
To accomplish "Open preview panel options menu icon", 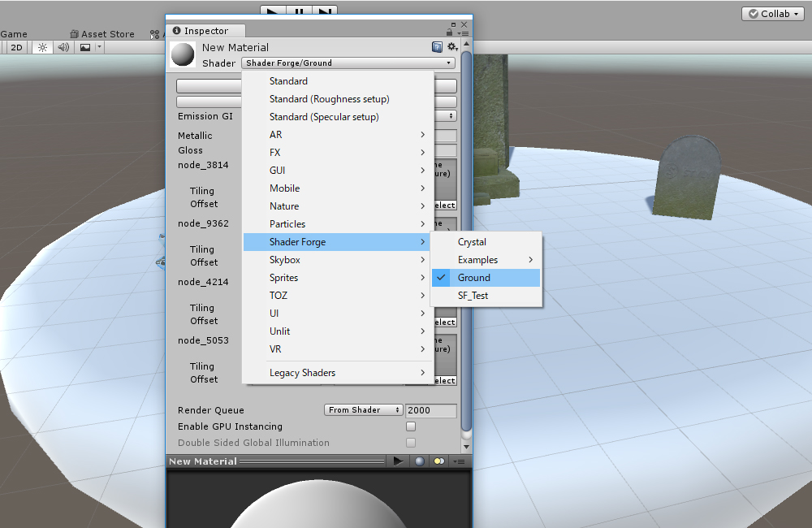I will [459, 461].
